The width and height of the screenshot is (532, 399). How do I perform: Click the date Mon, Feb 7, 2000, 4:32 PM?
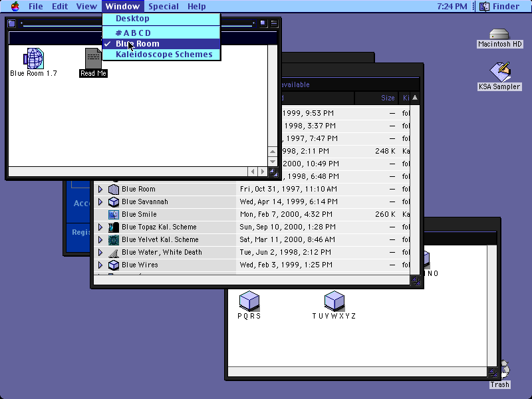coord(286,214)
